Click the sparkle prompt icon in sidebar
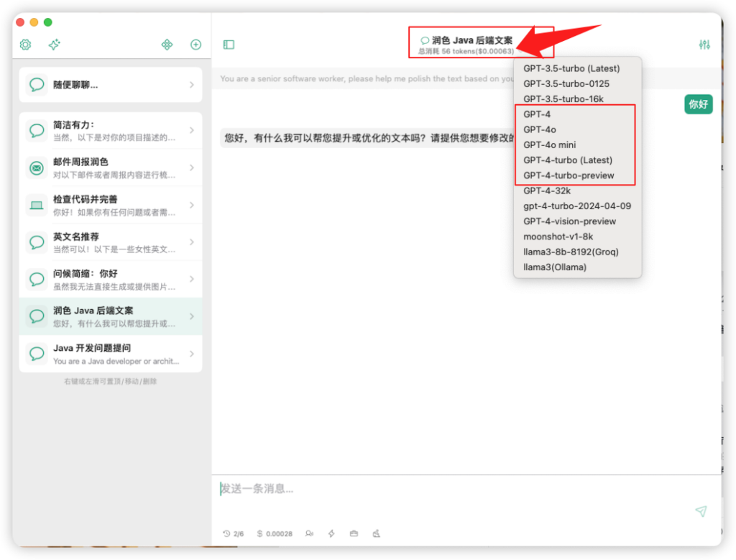The height and width of the screenshot is (560, 736). tap(55, 45)
